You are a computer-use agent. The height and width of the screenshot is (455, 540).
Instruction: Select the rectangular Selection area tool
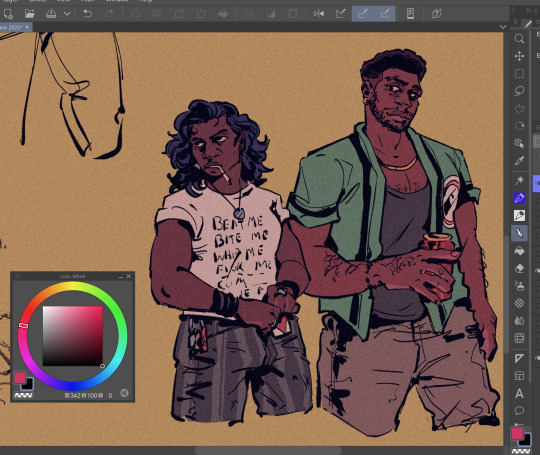519,73
